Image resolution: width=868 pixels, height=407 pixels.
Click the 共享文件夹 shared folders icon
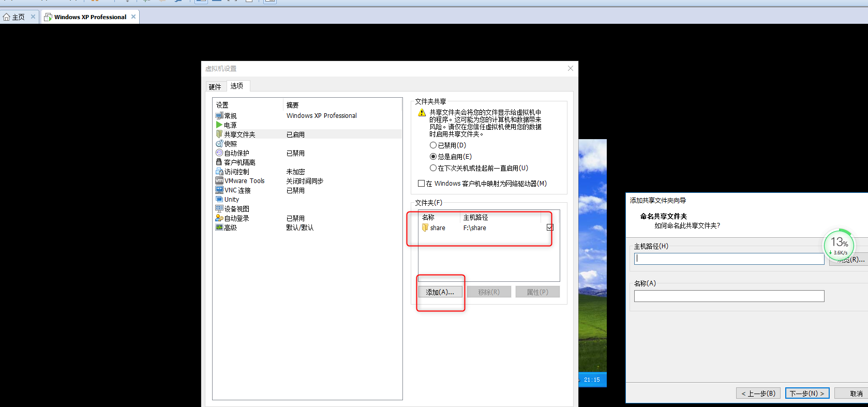pyautogui.click(x=219, y=134)
